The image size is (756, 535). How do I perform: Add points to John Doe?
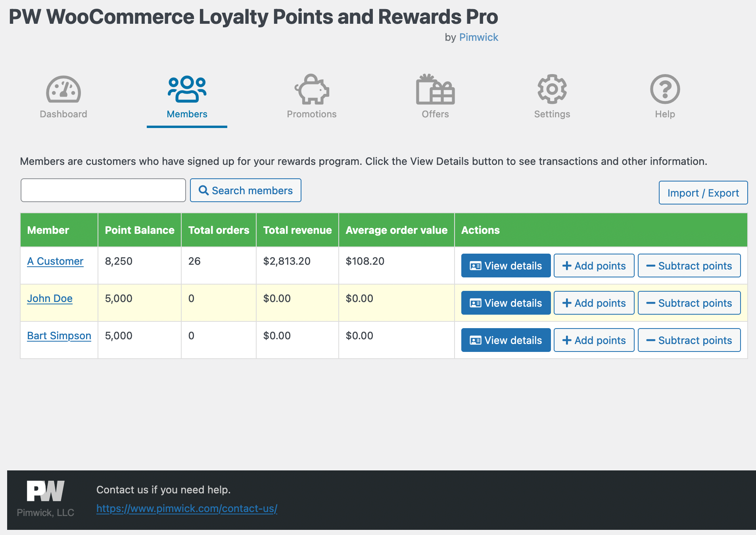594,303
